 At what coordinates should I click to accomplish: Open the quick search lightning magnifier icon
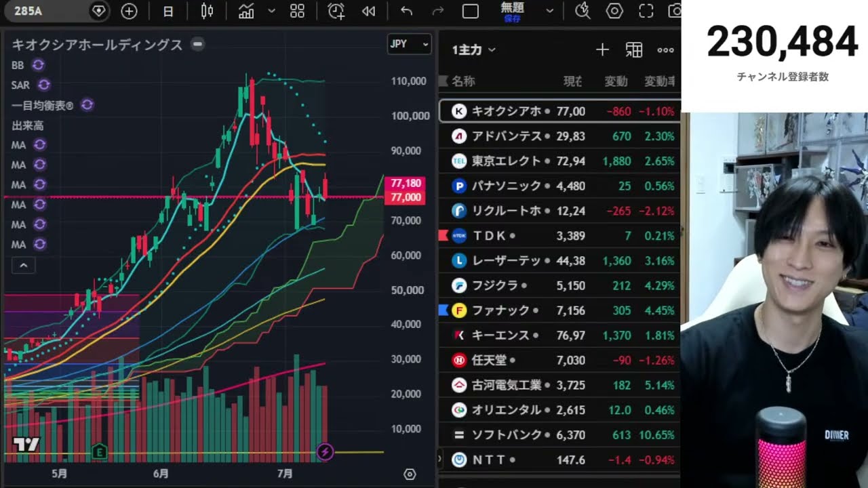[583, 11]
